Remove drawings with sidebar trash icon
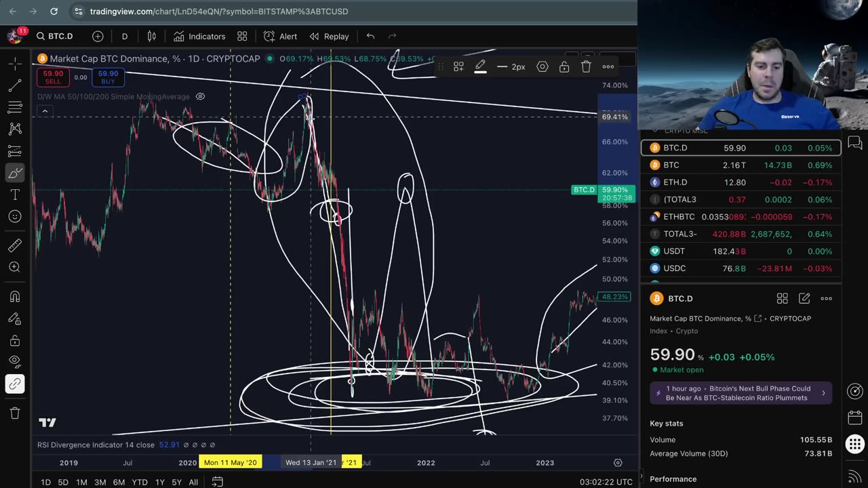Viewport: 868px width, 488px height. coord(15,413)
